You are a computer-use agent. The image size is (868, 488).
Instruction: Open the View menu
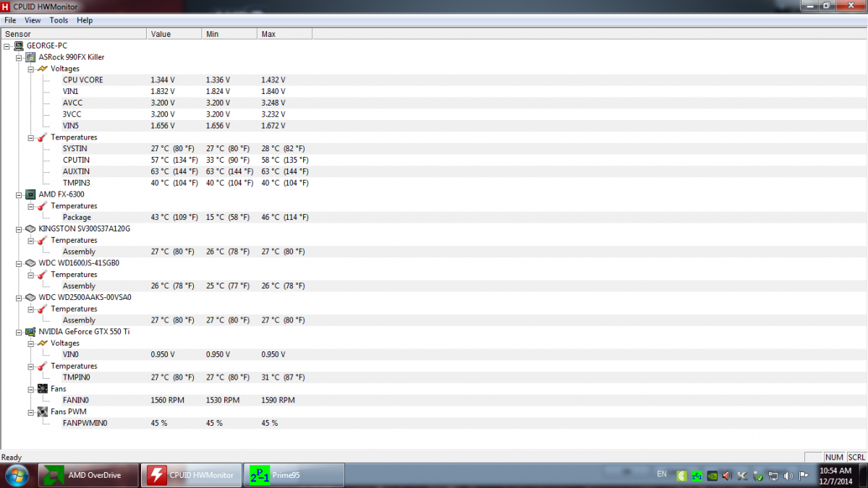(33, 20)
